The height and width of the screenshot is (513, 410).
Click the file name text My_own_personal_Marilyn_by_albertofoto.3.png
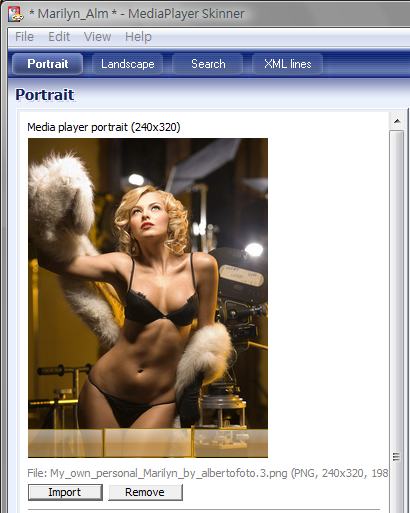169,473
